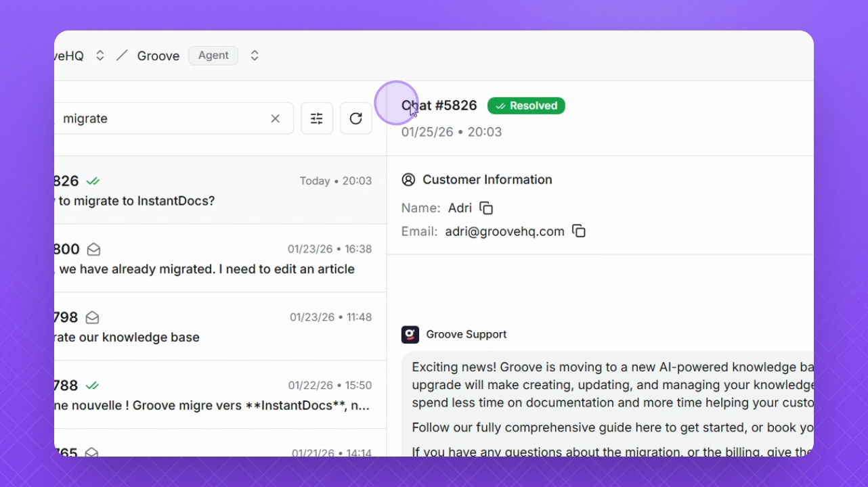Click the 01/23/26 • 11:48 timestamp
Viewport: 868px width, 487px height.
pyautogui.click(x=331, y=317)
